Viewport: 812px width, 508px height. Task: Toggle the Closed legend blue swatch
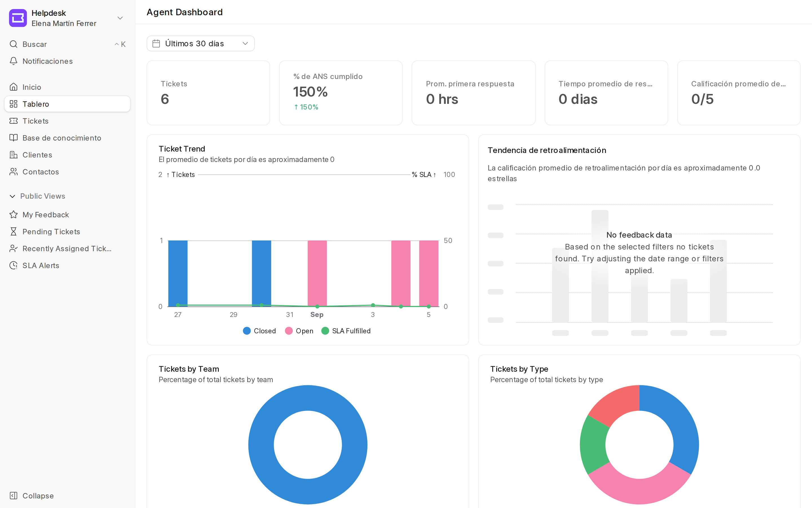point(247,331)
